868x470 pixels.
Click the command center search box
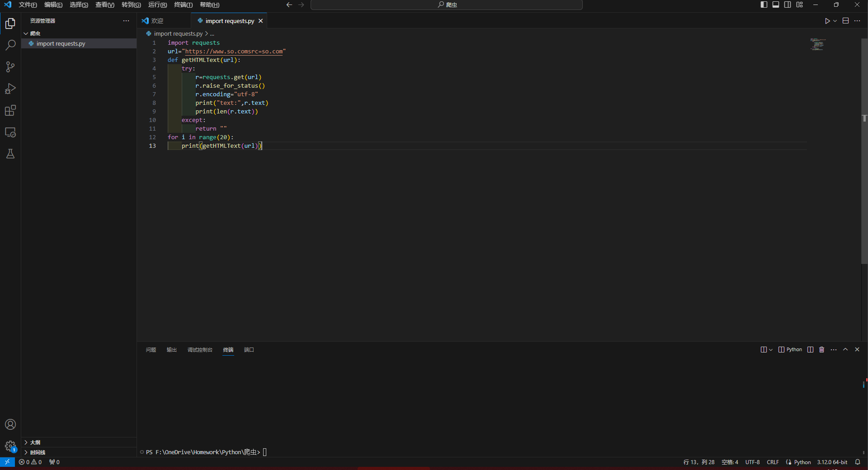(x=447, y=5)
